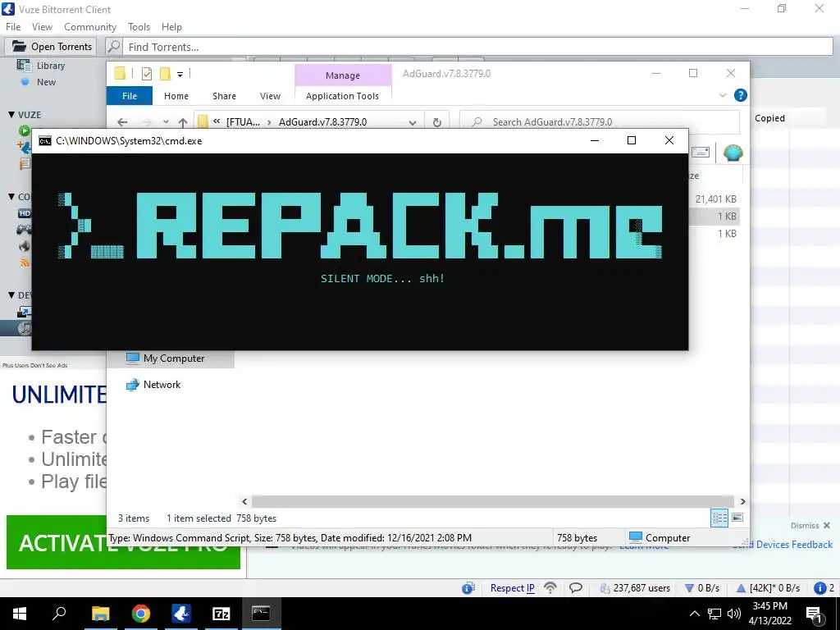The image size is (840, 630).
Task: Open the Application Tools ribbon tab
Action: tap(342, 96)
